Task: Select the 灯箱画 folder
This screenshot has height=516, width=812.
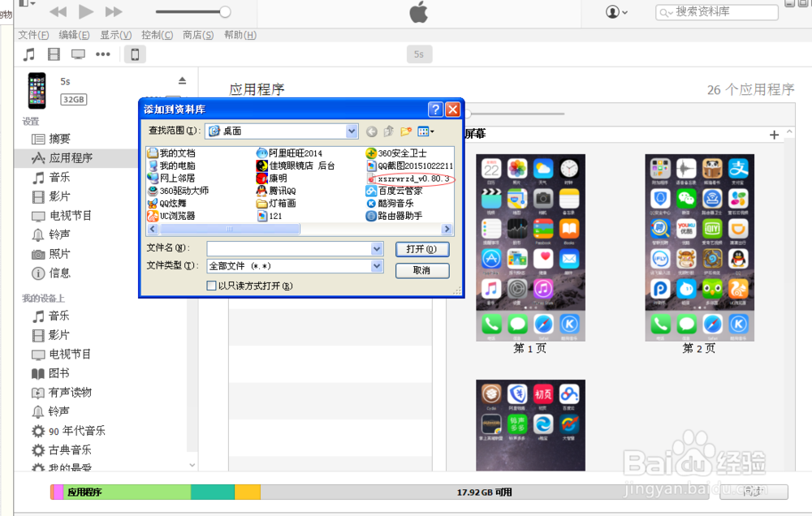Action: tap(277, 204)
